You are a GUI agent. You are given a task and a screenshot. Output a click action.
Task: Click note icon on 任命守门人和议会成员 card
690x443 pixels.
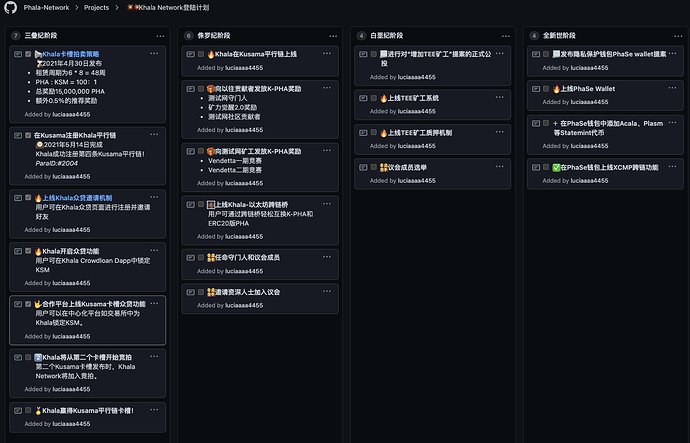point(191,257)
